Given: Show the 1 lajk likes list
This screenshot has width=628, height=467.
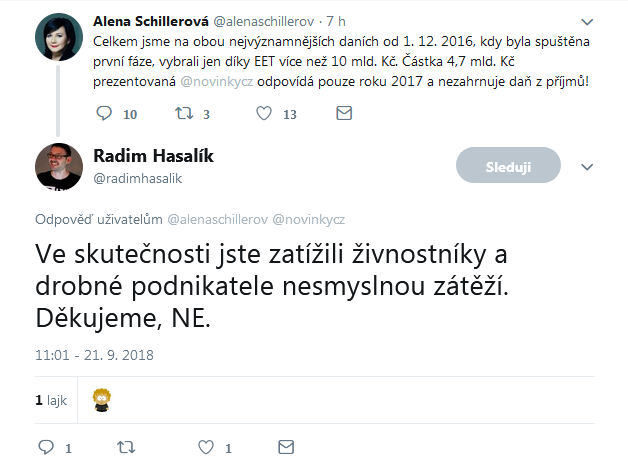Looking at the screenshot, I should point(51,400).
